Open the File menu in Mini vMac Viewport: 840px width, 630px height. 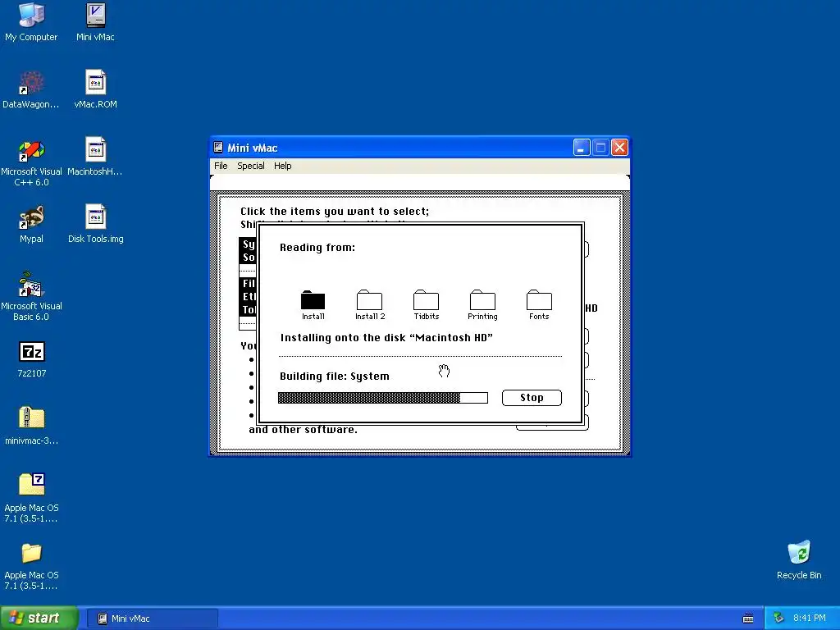pyautogui.click(x=221, y=166)
